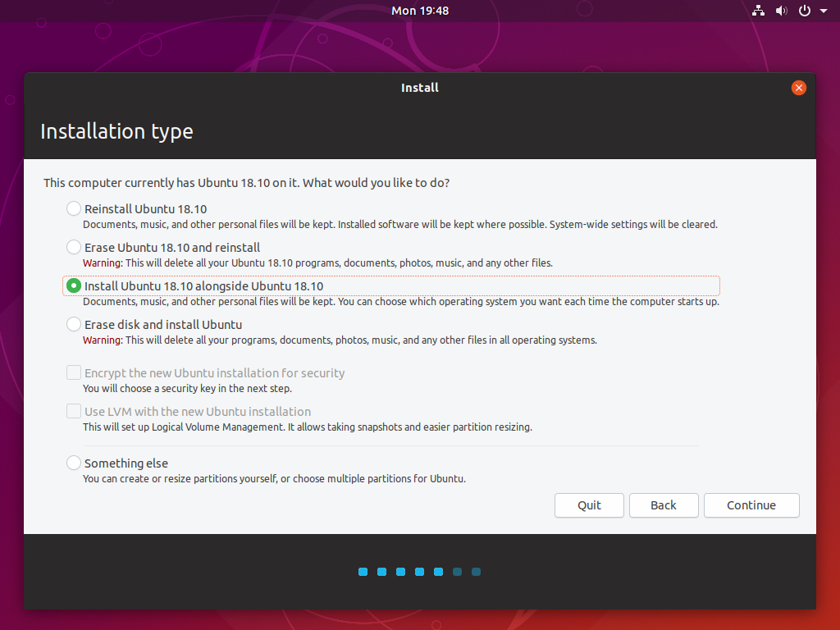Proceed with the Continue button
840x630 pixels.
click(x=751, y=505)
